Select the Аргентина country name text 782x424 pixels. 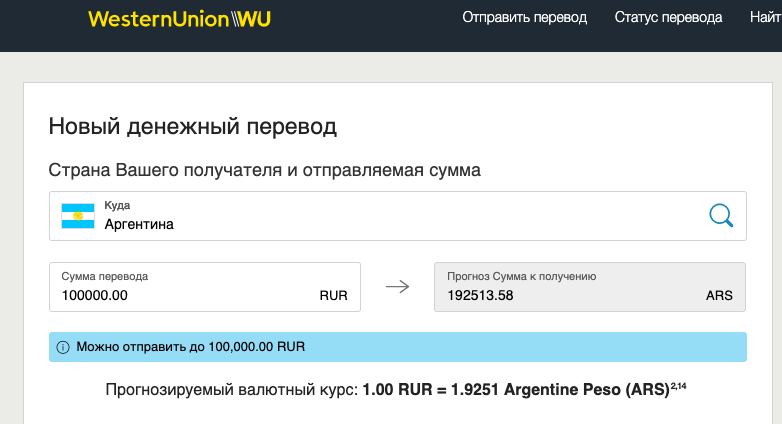pyautogui.click(x=139, y=224)
